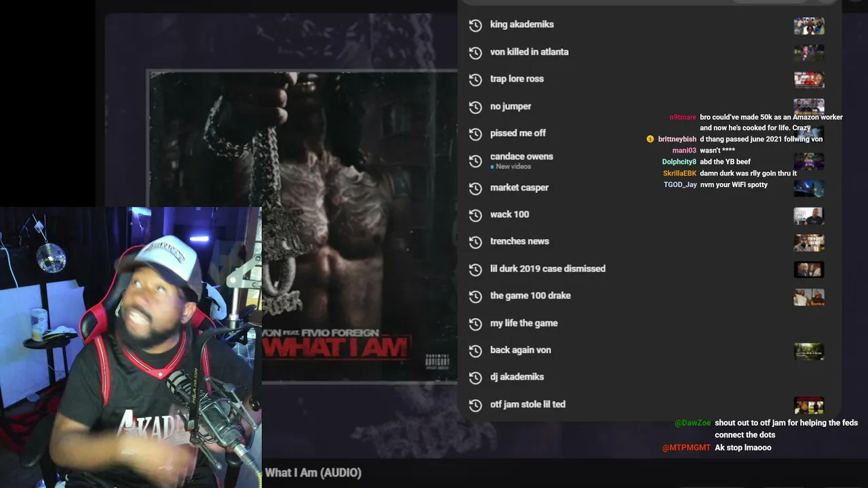Select 'lil durk 2019 case dismissed' suggestion
868x488 pixels.
(548, 268)
